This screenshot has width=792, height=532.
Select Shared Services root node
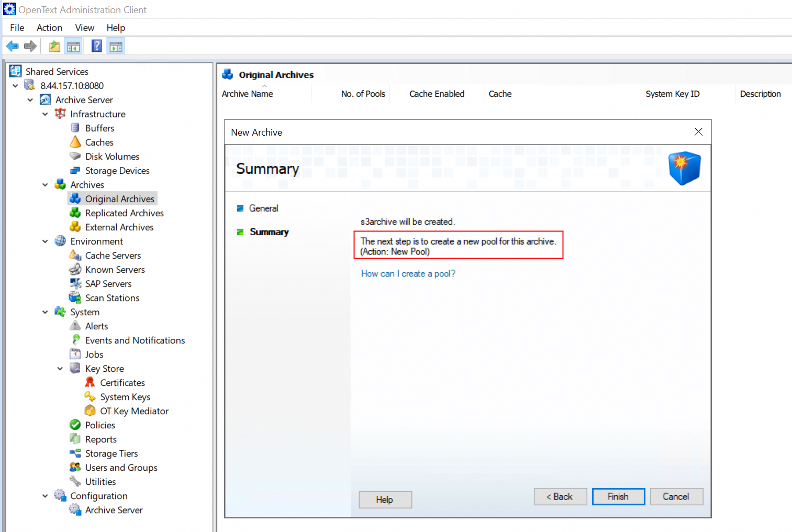tap(57, 72)
